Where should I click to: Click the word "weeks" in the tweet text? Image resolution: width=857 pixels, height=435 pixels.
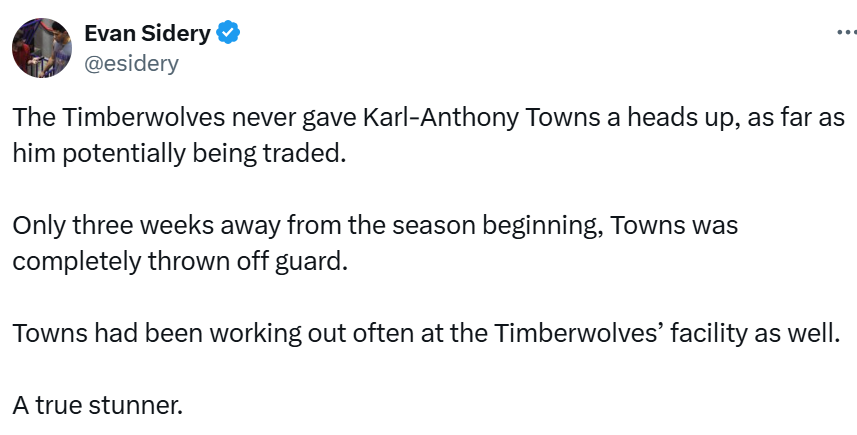[x=177, y=225]
